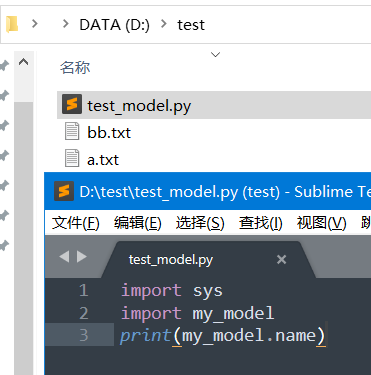371x375 pixels.
Task: Click the navigation pane scroll up arrow
Action: pos(23,62)
